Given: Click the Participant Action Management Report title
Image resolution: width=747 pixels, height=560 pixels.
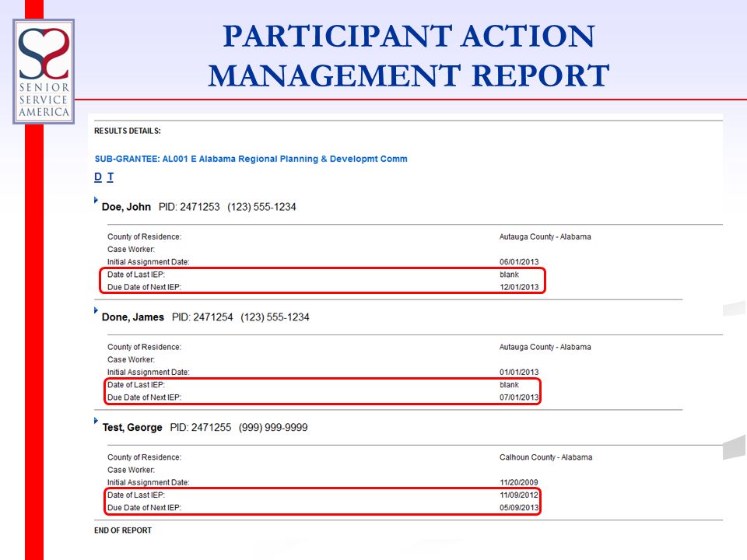Looking at the screenshot, I should coord(409,56).
